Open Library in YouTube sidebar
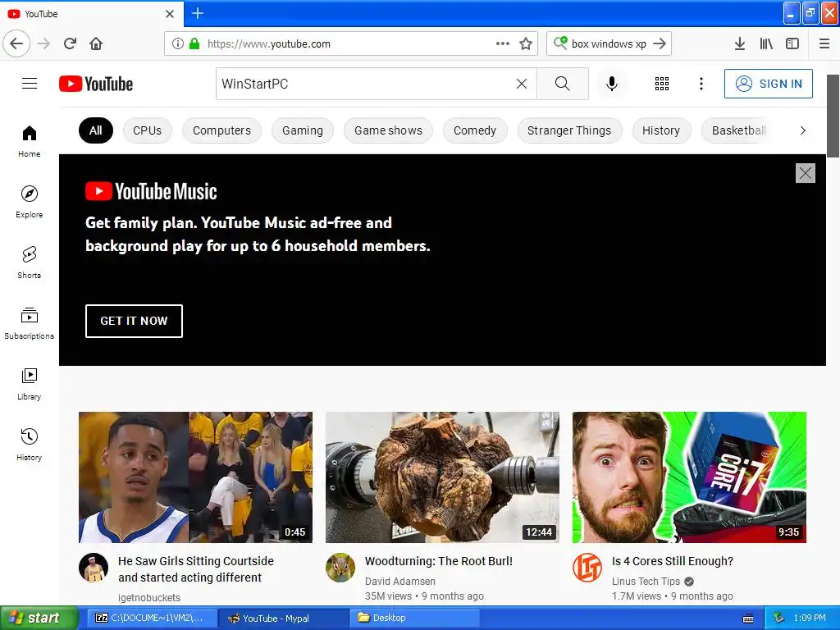 point(29,384)
